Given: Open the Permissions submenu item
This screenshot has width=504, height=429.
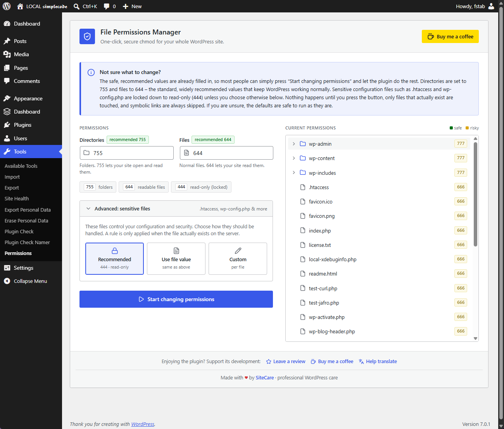Looking at the screenshot, I should (x=18, y=253).
